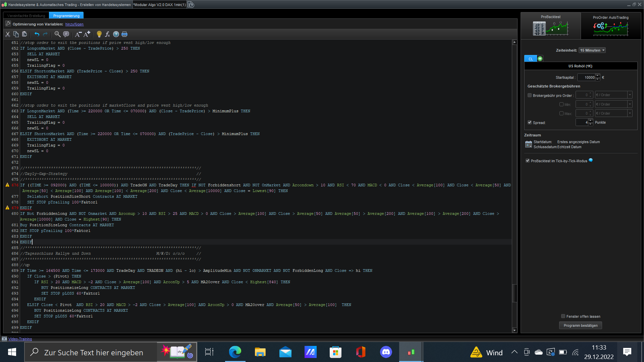
Task: Uncheck ProBacktest im Tick-by-Tick-Modus
Action: coord(528,161)
